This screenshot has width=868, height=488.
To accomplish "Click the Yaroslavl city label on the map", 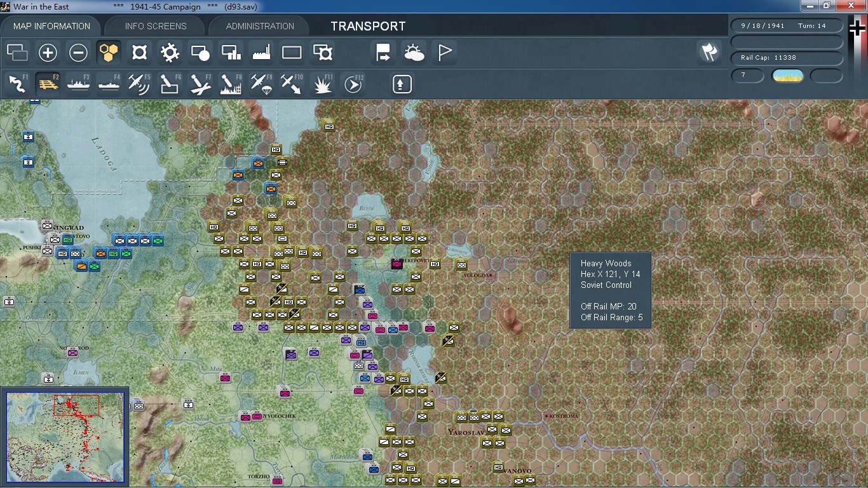I will click(x=467, y=432).
